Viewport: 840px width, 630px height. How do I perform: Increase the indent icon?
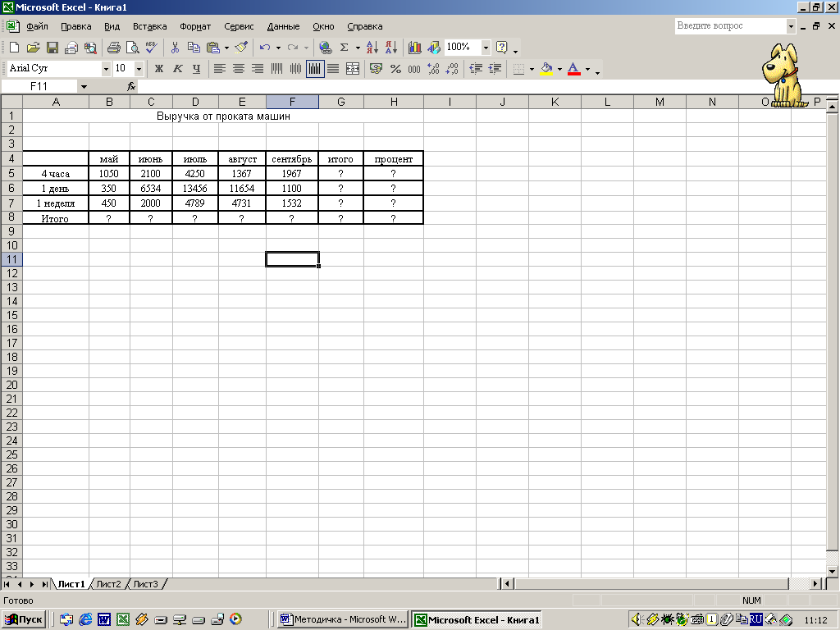[x=495, y=69]
